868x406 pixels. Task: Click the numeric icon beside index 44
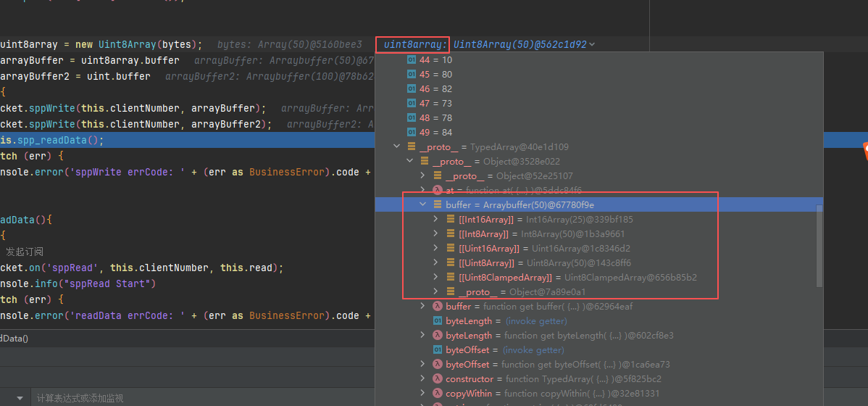(x=412, y=60)
